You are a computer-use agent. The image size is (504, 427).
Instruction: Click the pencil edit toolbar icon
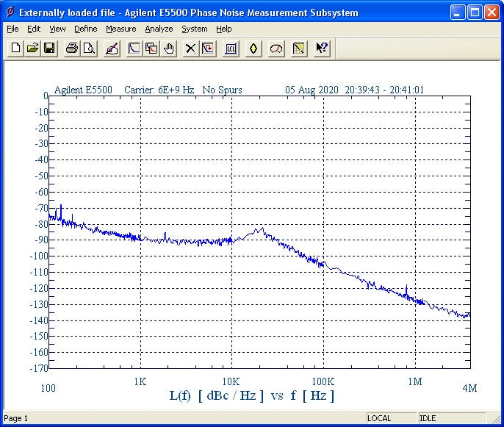[x=112, y=49]
